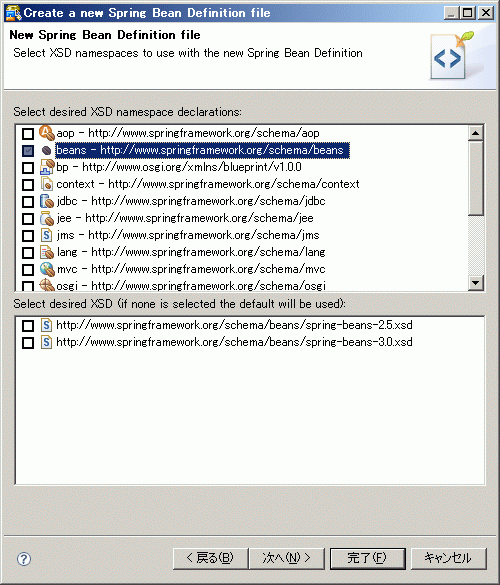Viewport: 500px width, 585px height.
Task: Select the jdbc schema row text
Action: pos(191,201)
